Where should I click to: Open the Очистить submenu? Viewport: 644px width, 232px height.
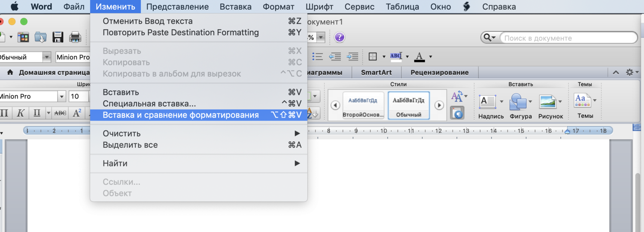tap(199, 134)
